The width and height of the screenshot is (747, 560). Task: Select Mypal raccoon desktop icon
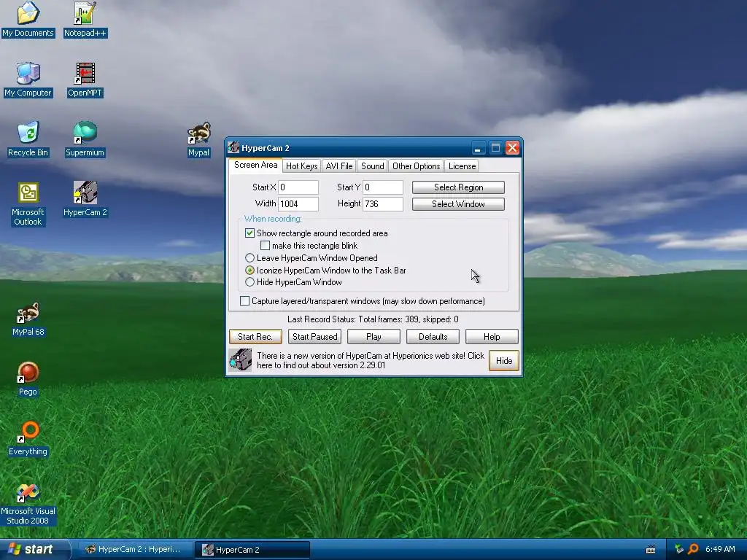tap(198, 139)
